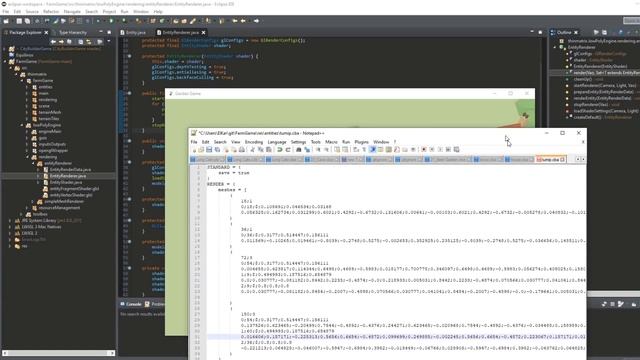640x360 pixels.
Task: Click the Minimize icon of Package Explorer view
Action: [101, 32]
